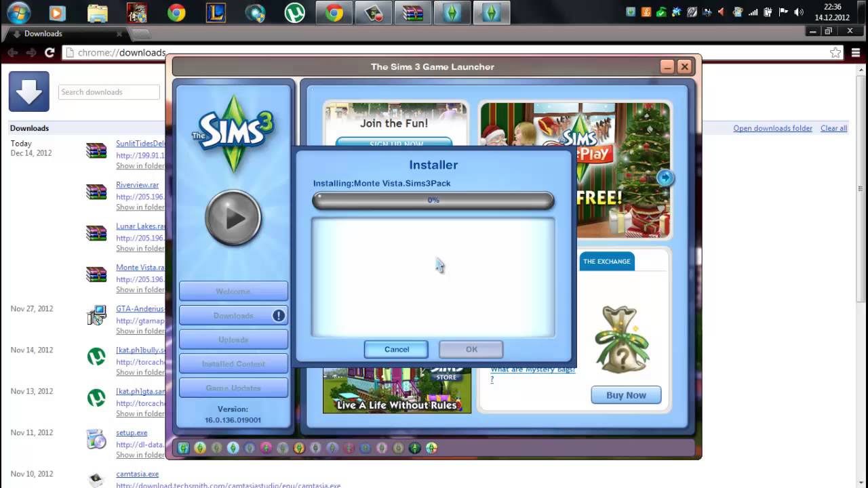Click the Join the Fun sign-up banner
The image size is (868, 488).
tap(395, 125)
